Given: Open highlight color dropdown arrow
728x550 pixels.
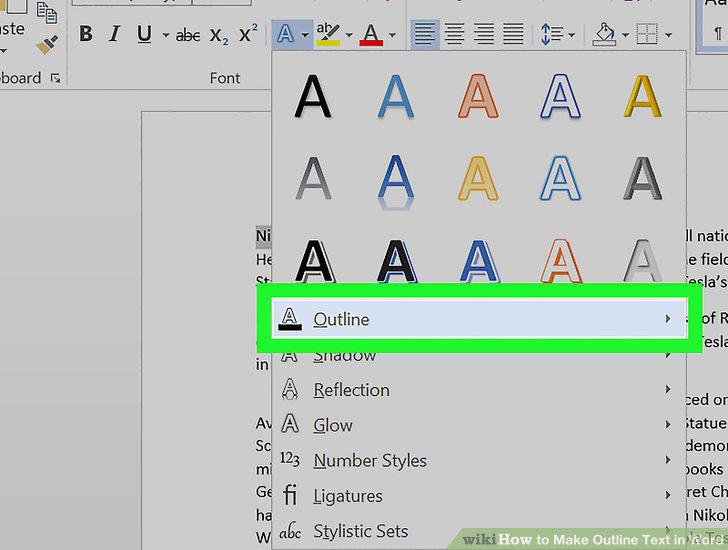Looking at the screenshot, I should (x=349, y=35).
